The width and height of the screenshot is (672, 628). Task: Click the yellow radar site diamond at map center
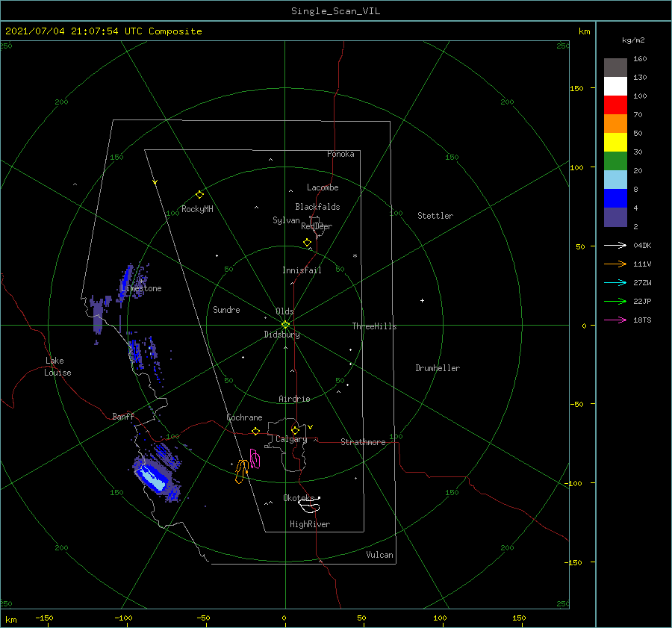tap(285, 325)
